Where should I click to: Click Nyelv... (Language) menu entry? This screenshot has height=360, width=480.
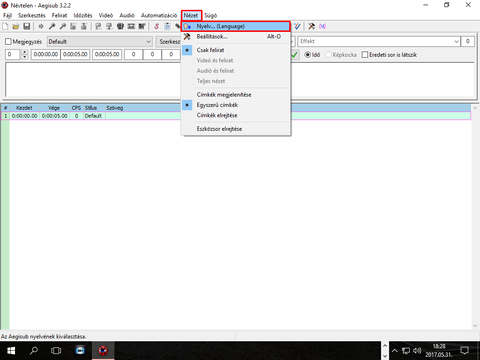point(236,26)
